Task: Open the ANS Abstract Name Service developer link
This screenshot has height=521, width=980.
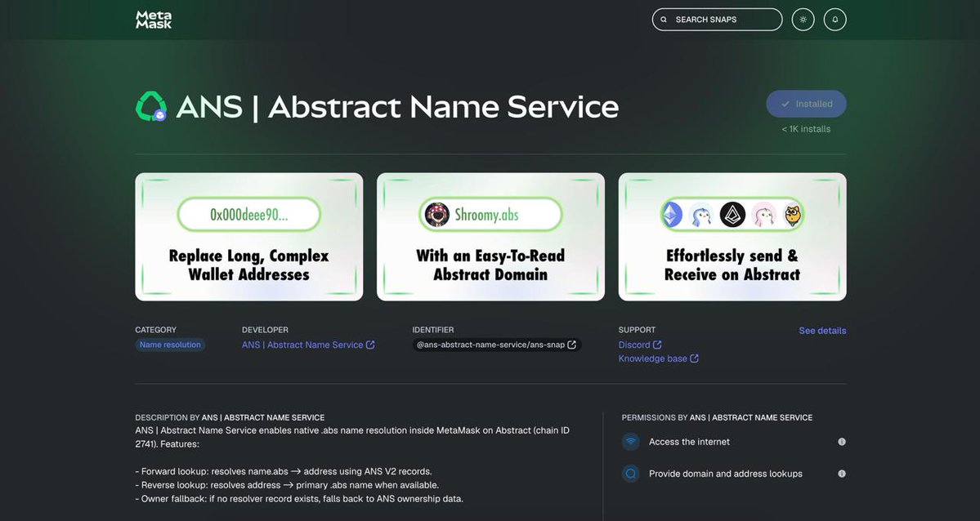Action: point(302,344)
